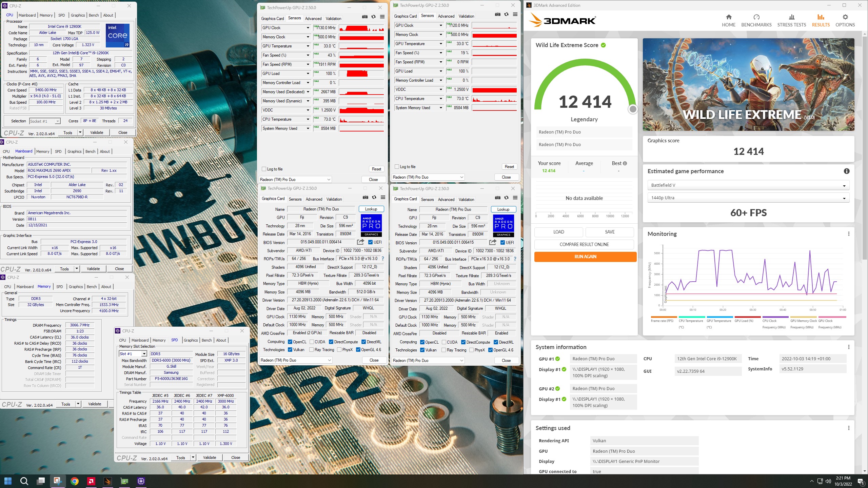Toggle Ray Tracing checkbox in bottom-right GPU-Z window

[x=443, y=350]
